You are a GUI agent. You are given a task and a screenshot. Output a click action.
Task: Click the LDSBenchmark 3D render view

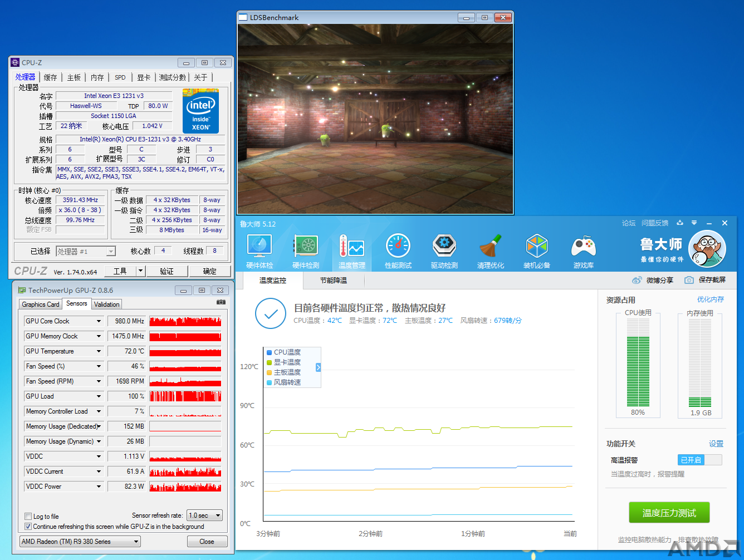click(x=375, y=119)
